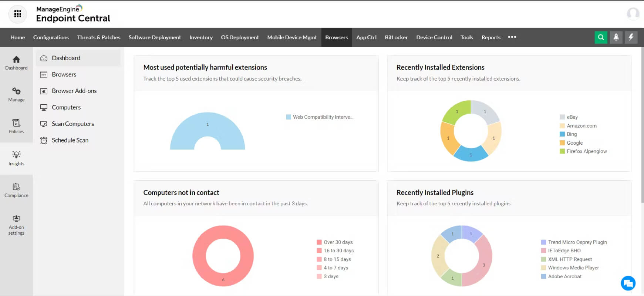Click the green search icon

[x=601, y=37]
